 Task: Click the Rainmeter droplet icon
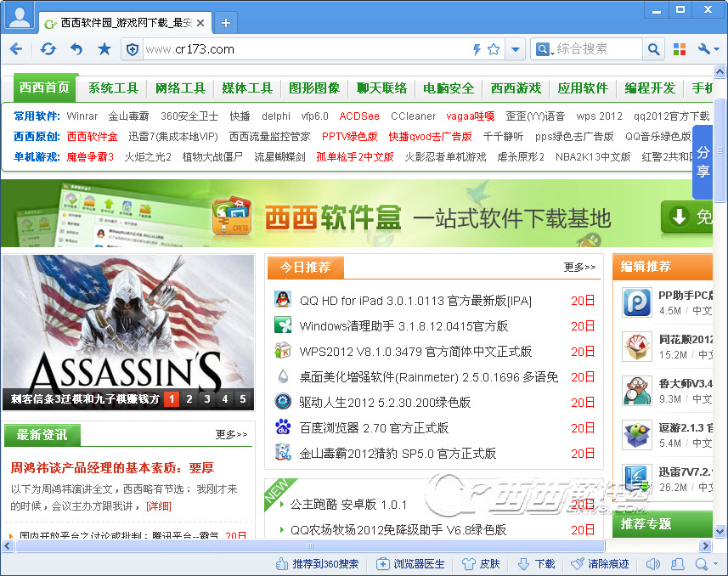(x=283, y=376)
